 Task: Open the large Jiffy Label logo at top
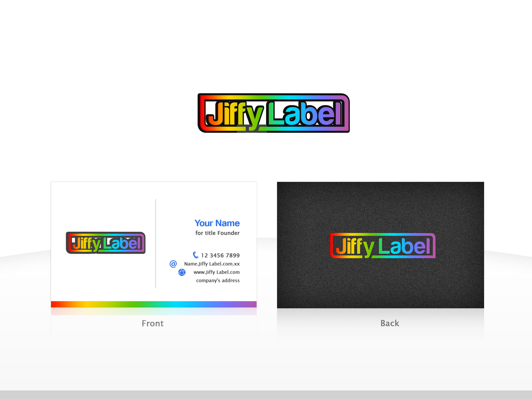[273, 113]
